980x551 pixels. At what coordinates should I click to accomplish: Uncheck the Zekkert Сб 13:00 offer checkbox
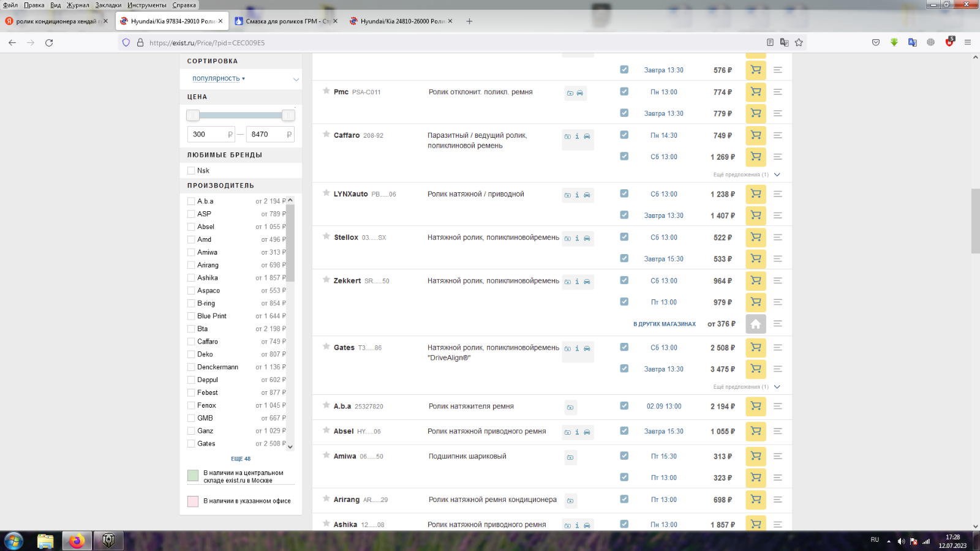624,280
